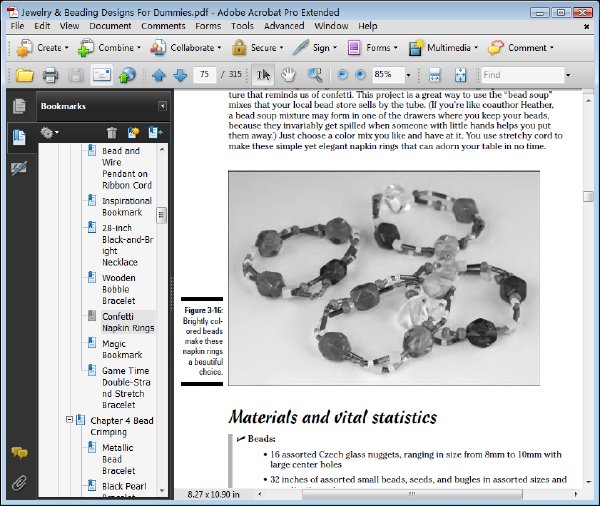The image size is (600, 506).
Task: Activate the Hand pan tool
Action: coord(288,75)
